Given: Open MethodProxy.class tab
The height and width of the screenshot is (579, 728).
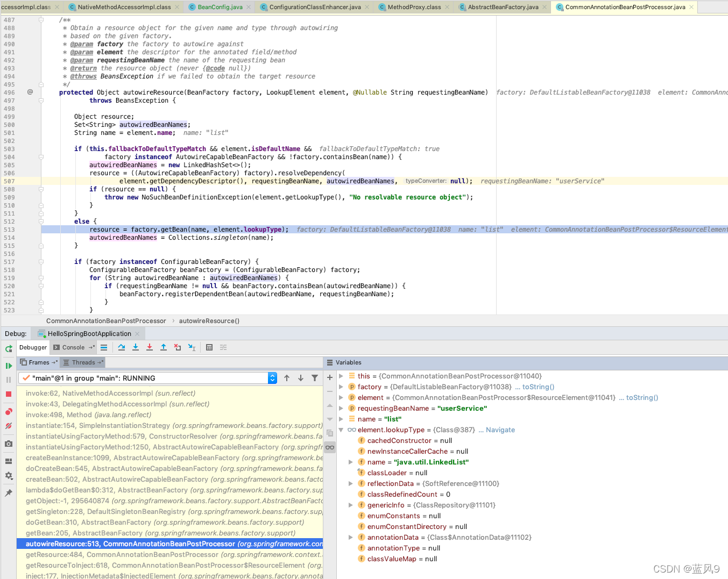Looking at the screenshot, I should pos(414,7).
